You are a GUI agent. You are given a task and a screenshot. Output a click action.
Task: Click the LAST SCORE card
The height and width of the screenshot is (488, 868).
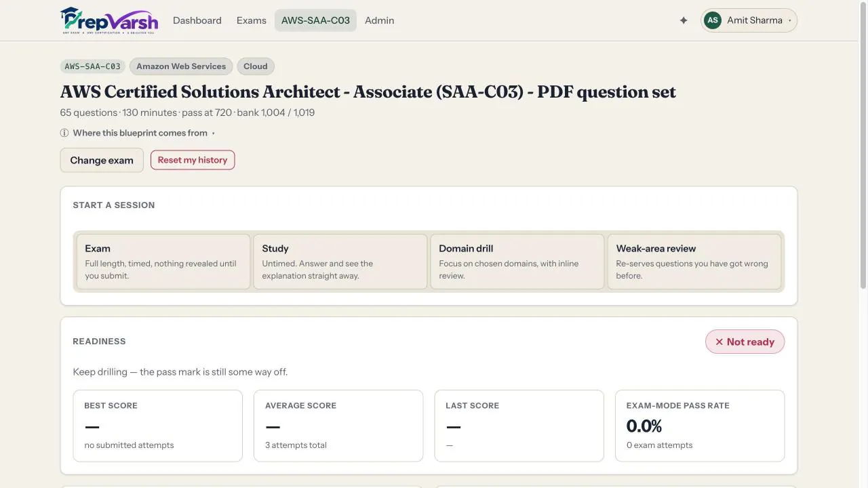click(x=519, y=426)
